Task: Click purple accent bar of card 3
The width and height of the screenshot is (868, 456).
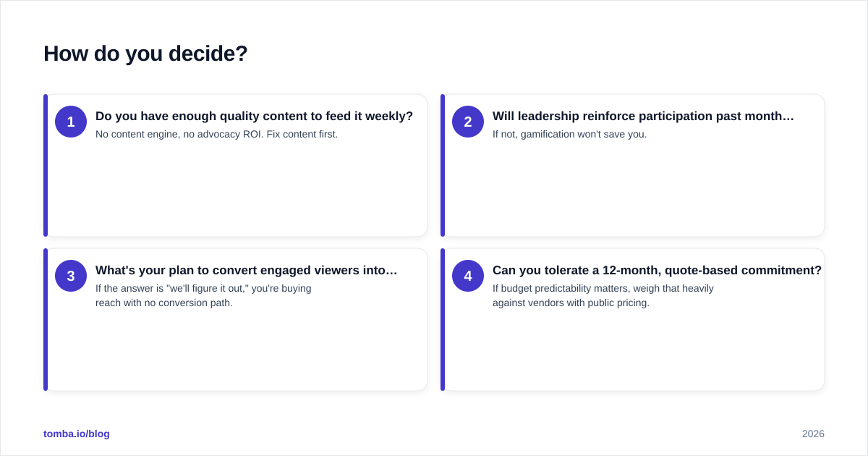Action: point(46,319)
